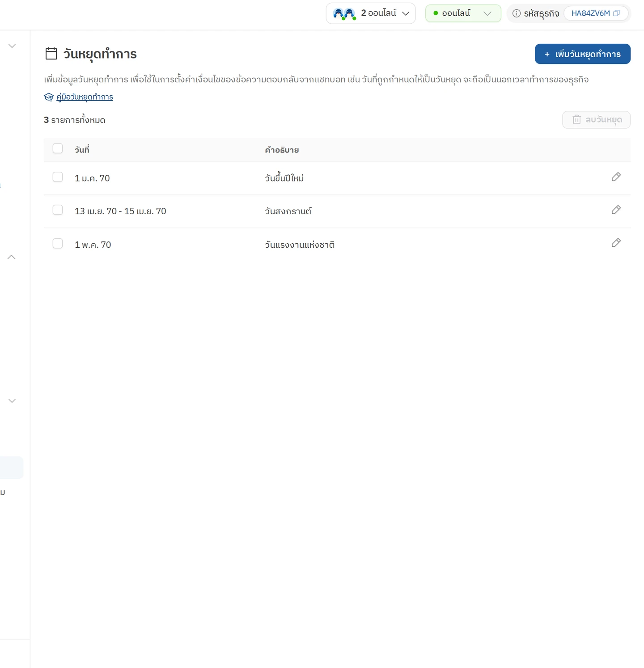Click the HA84ZV6M business code
Screen dimensions: 644x668
click(x=590, y=13)
